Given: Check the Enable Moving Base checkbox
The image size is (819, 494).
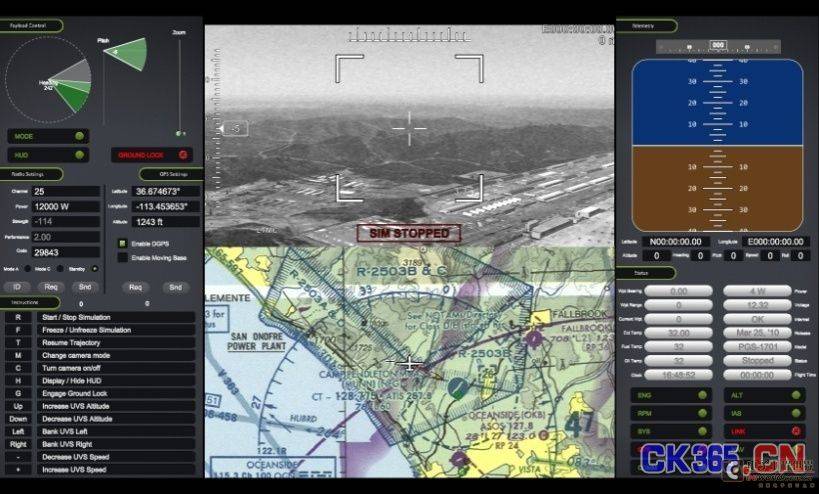Looking at the screenshot, I should click(122, 257).
